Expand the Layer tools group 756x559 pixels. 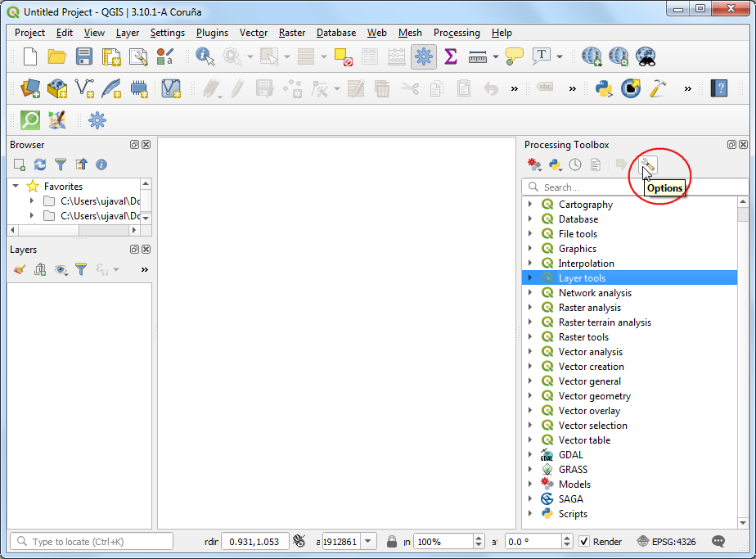coord(530,277)
